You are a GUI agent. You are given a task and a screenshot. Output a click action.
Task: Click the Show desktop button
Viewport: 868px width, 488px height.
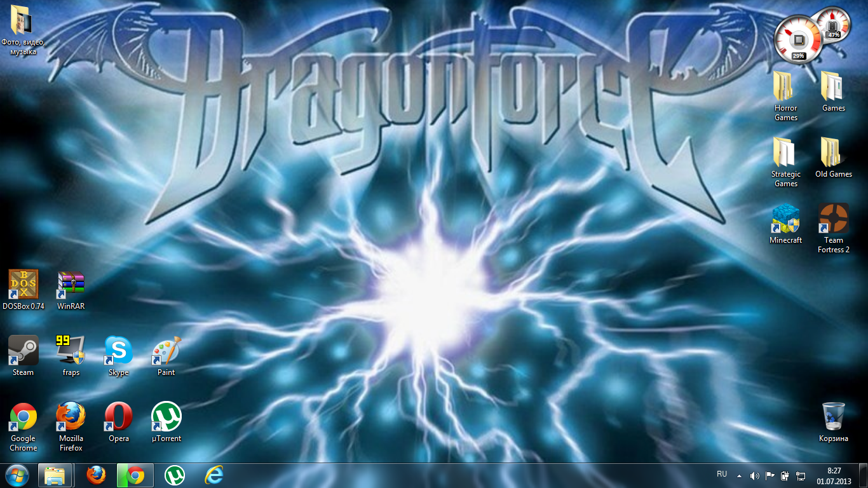pyautogui.click(x=864, y=475)
